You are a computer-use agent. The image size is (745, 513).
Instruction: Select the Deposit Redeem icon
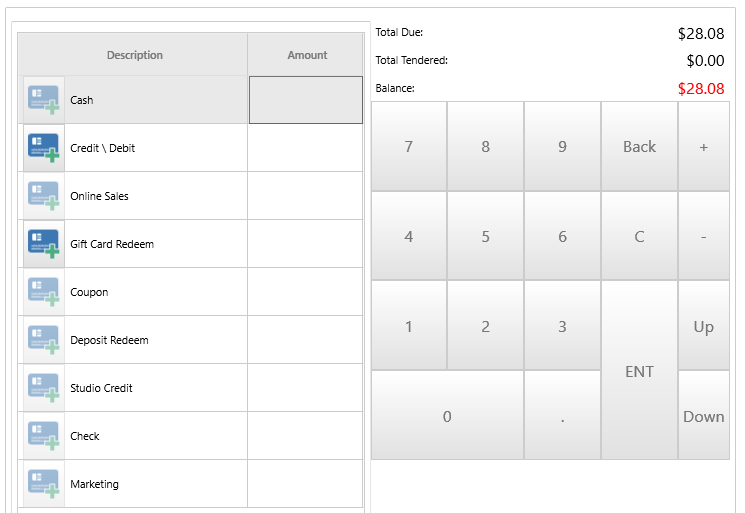[x=44, y=340]
